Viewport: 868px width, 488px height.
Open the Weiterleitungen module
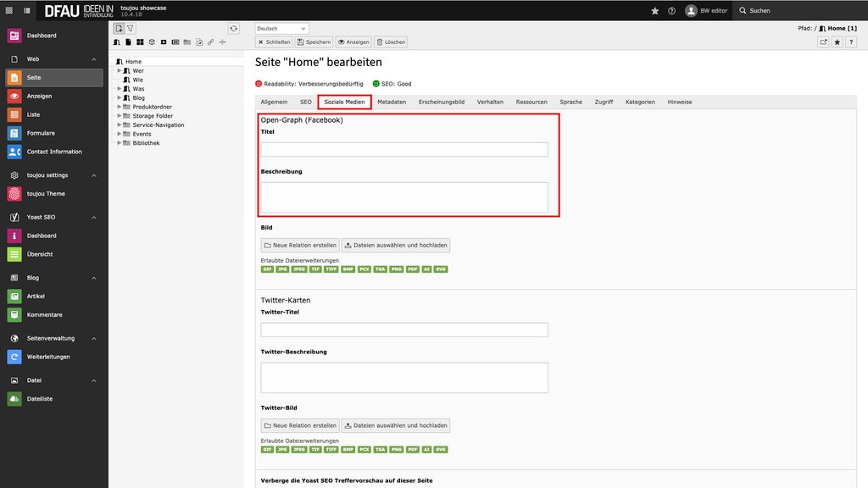tap(48, 357)
